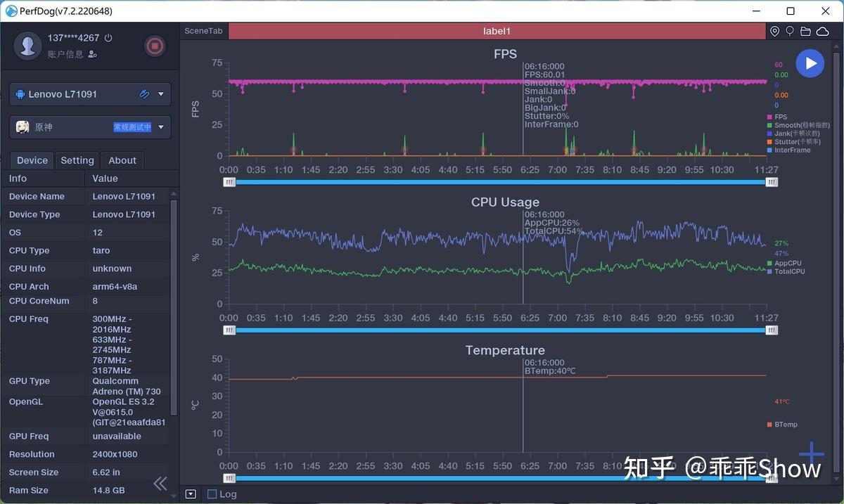Screen dimensions: 844x504
Task: Stop recording with the red stop button
Action: point(155,46)
